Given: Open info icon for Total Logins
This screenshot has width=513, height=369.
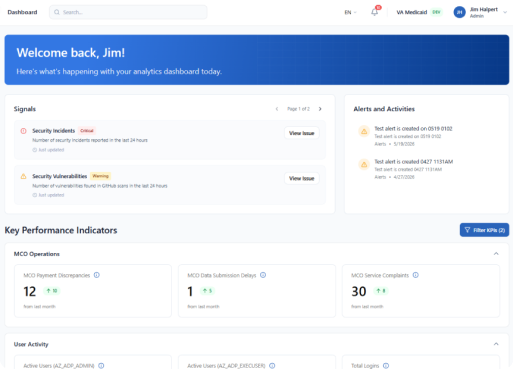Looking at the screenshot, I should coord(386,366).
